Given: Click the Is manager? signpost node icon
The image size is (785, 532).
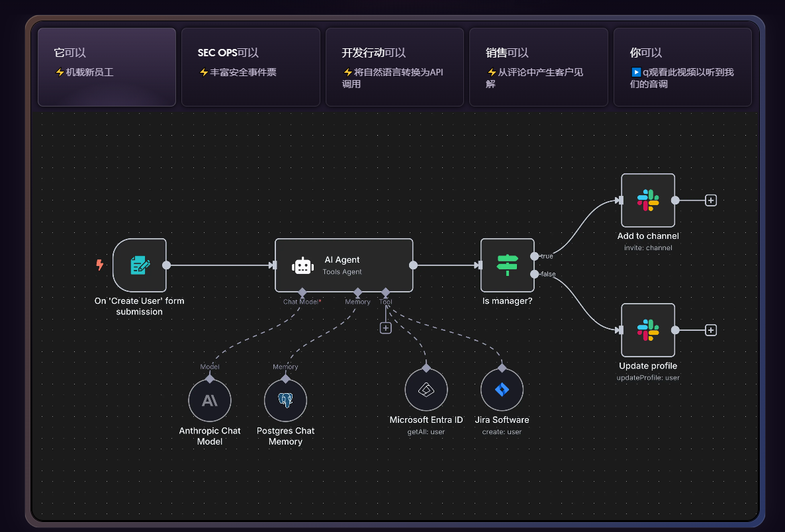Looking at the screenshot, I should click(x=507, y=265).
